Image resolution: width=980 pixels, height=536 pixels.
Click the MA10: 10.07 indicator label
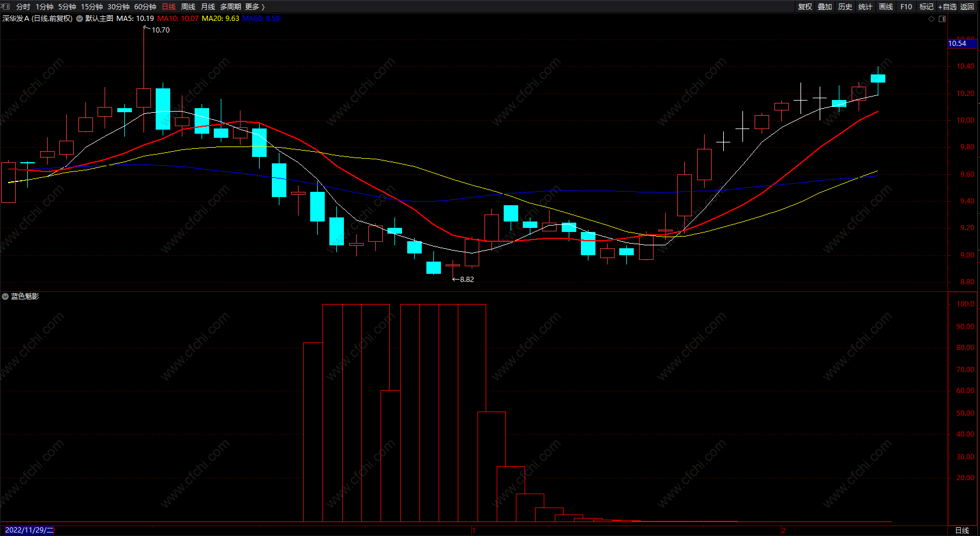click(178, 19)
